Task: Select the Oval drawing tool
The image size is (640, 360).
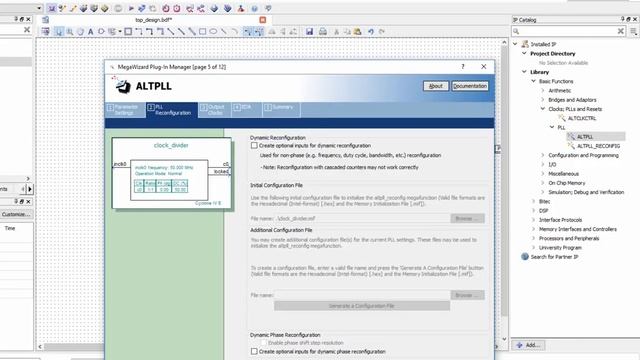Action: click(213, 31)
